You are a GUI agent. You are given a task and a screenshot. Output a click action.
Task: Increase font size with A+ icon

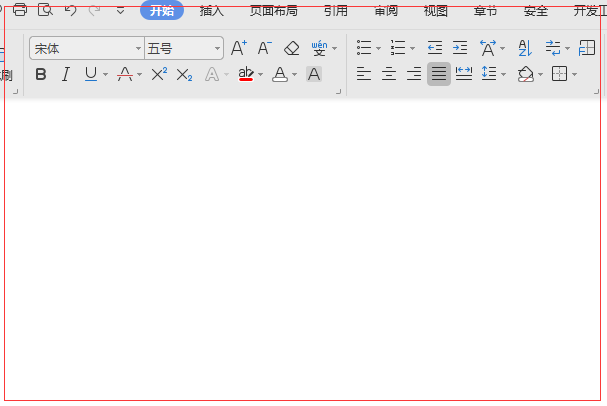click(238, 48)
